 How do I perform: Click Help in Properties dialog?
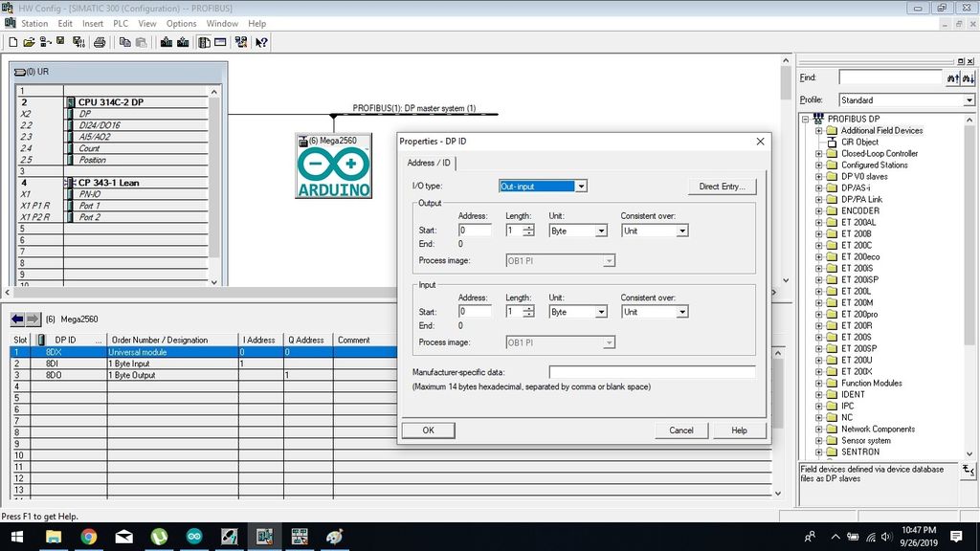(x=740, y=430)
